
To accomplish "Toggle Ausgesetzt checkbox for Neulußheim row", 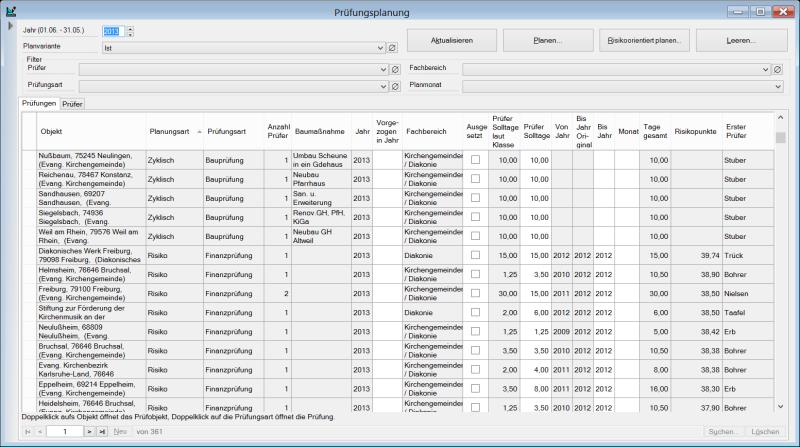I will (x=476, y=331).
